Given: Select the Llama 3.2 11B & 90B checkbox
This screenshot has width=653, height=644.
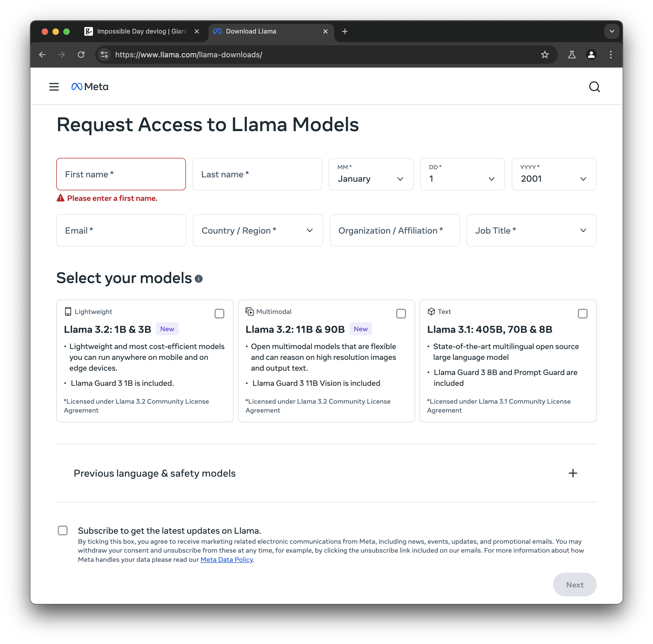Looking at the screenshot, I should [x=401, y=313].
